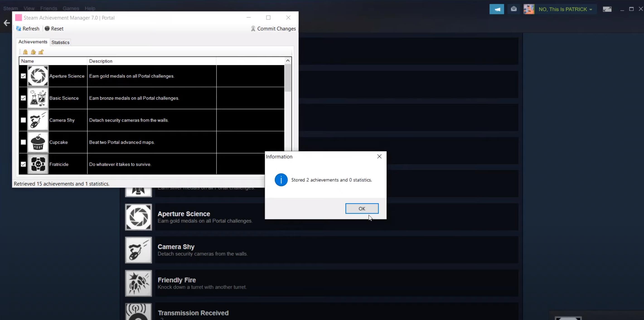644x320 pixels.
Task: Switch to the Statistics tab
Action: 60,43
